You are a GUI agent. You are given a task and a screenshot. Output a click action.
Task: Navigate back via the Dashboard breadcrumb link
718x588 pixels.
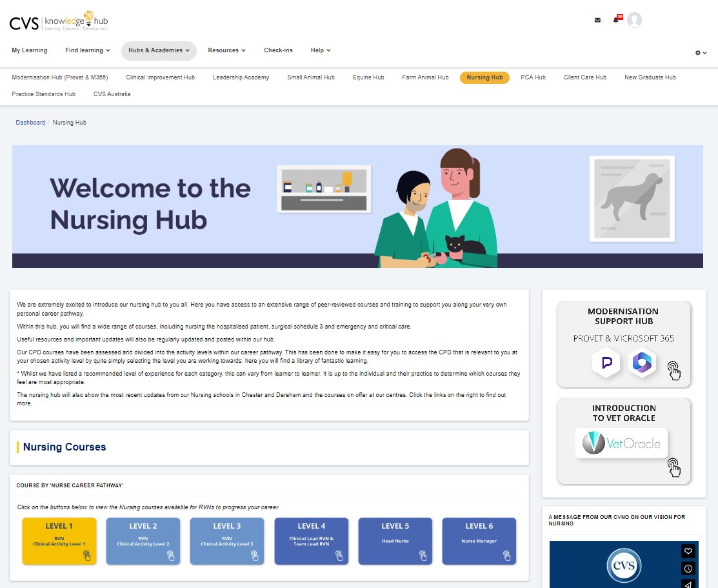pos(30,122)
